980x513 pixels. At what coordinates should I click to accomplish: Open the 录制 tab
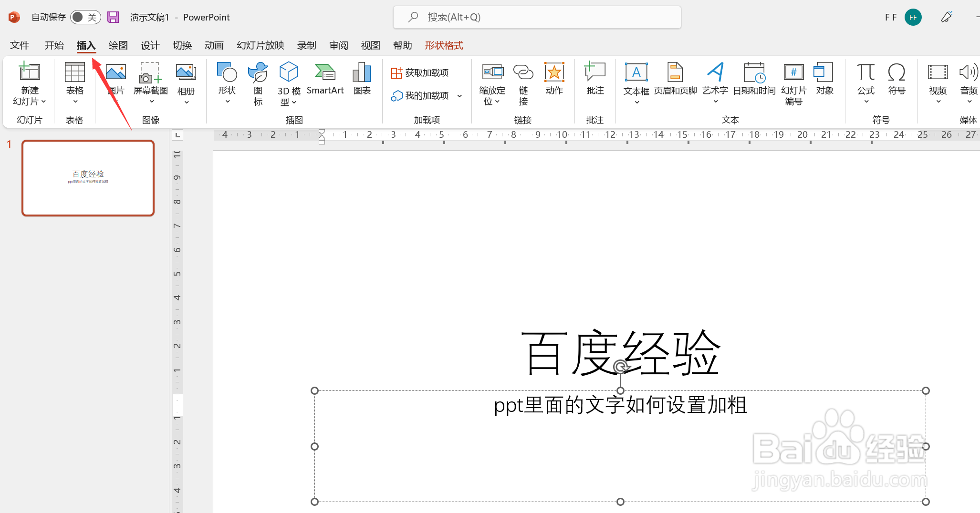click(306, 45)
